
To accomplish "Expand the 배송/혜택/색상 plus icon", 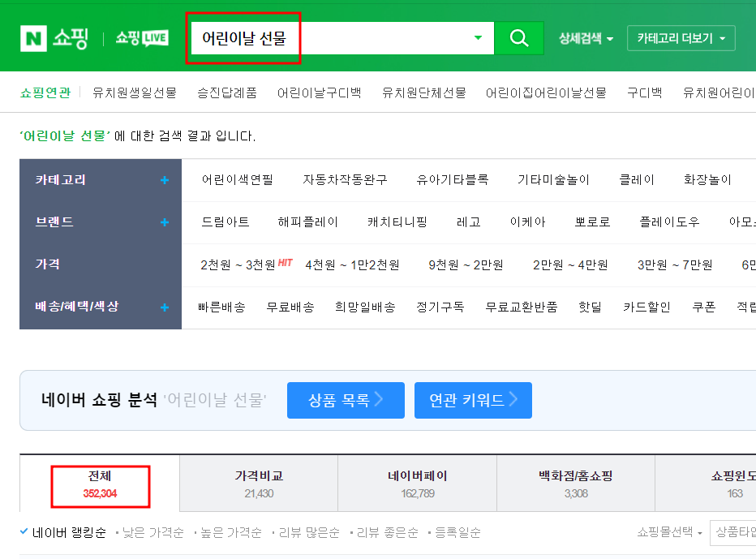I will click(x=165, y=307).
